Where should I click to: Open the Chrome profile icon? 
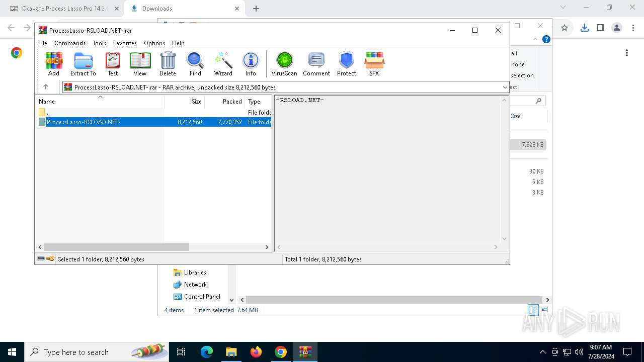(617, 28)
